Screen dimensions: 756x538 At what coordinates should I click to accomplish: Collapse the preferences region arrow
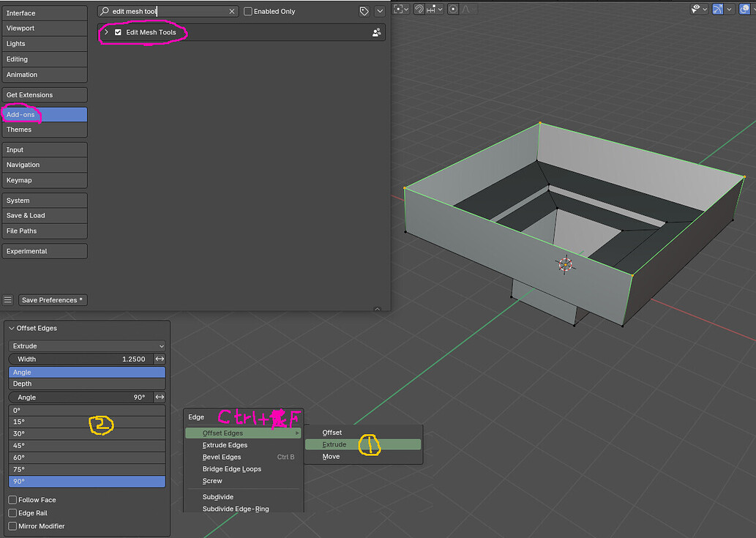[x=377, y=309]
